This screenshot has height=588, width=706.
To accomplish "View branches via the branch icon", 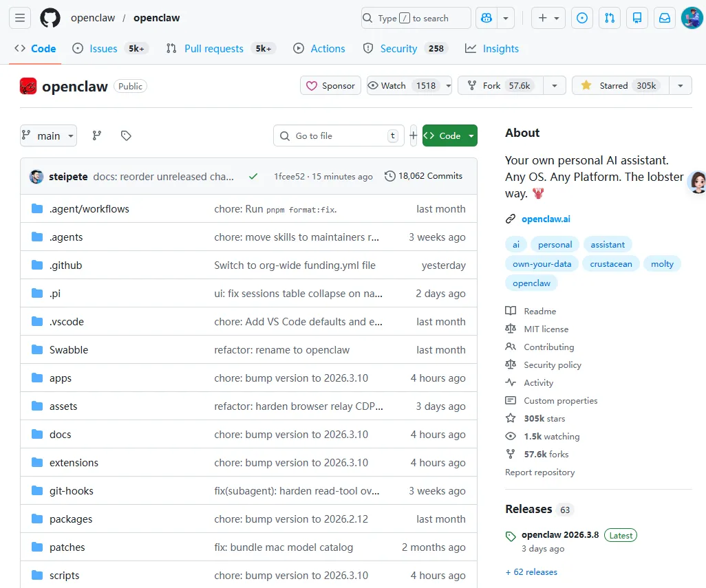I will [x=97, y=135].
